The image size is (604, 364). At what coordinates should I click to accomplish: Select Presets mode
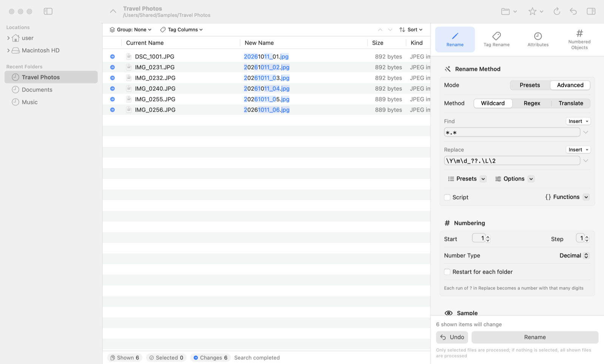pos(530,85)
